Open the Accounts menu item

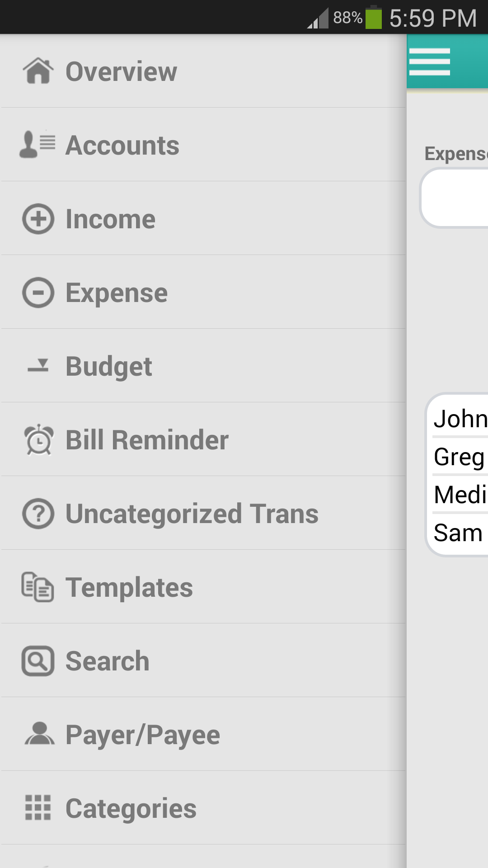point(122,146)
